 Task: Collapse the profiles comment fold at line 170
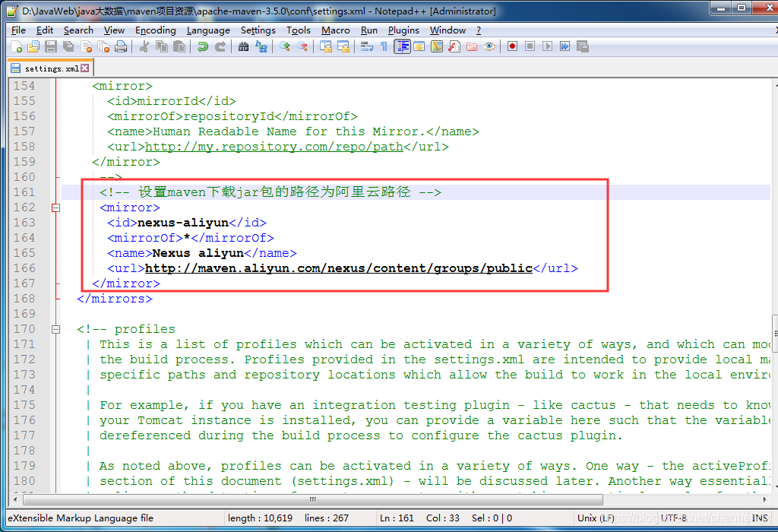tap(56, 330)
